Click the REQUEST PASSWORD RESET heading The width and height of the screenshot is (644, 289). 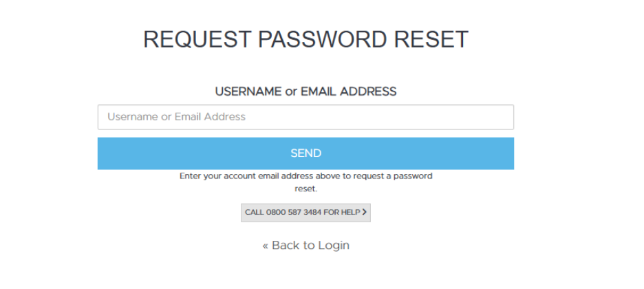tap(305, 39)
